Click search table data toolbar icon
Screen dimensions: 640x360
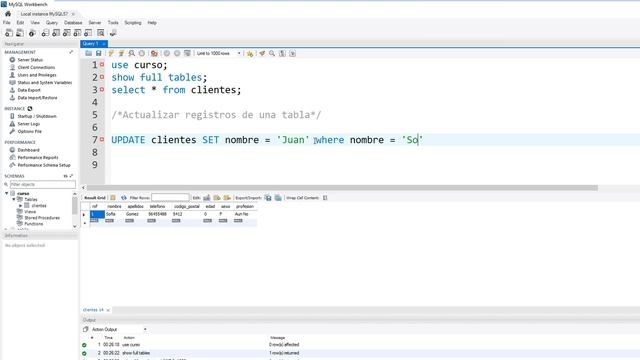pyautogui.click(x=100, y=33)
